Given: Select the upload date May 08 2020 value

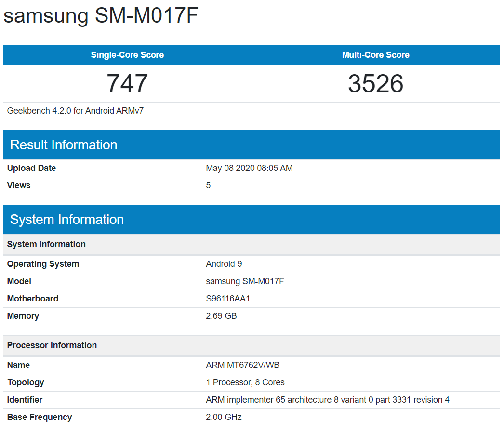Looking at the screenshot, I should (x=249, y=168).
